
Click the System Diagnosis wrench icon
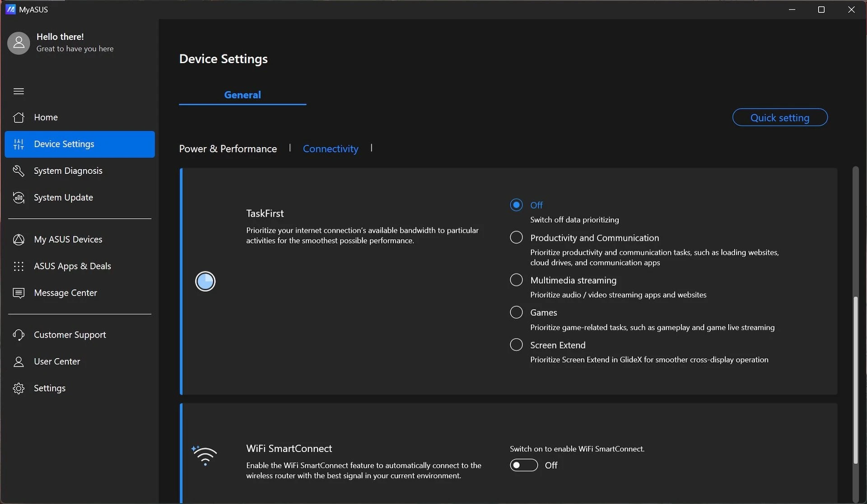coord(19,171)
